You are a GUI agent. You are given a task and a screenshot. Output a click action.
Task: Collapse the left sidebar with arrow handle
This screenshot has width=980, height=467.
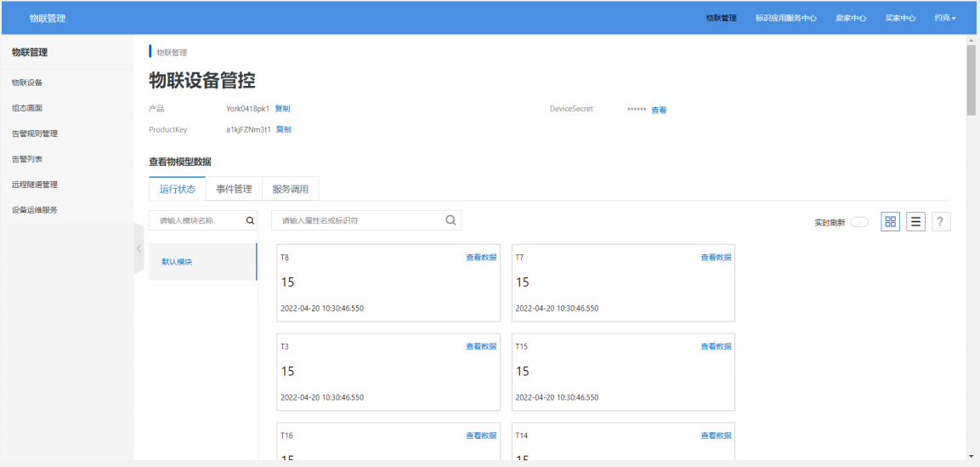click(139, 248)
